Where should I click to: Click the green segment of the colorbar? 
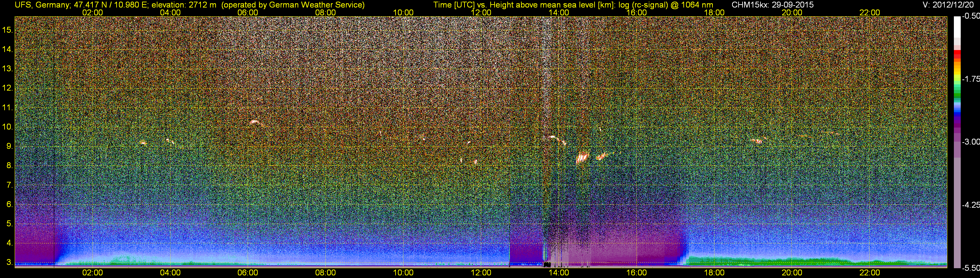957,94
